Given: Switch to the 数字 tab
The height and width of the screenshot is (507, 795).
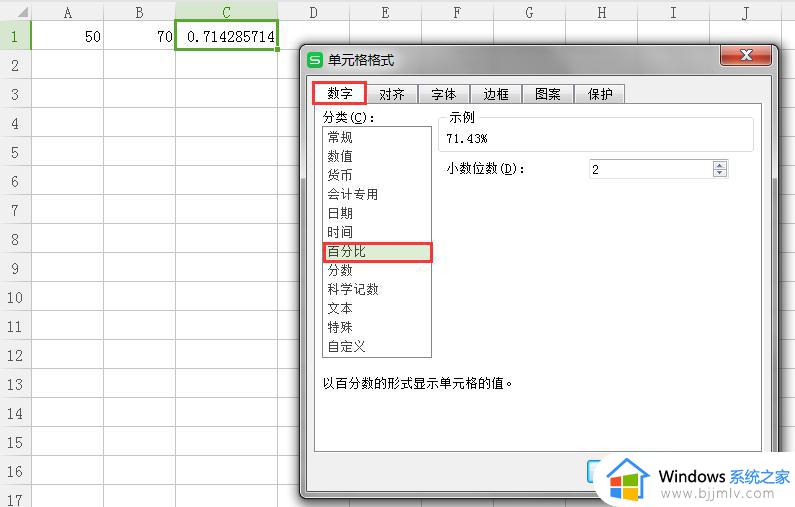Looking at the screenshot, I should pos(339,93).
